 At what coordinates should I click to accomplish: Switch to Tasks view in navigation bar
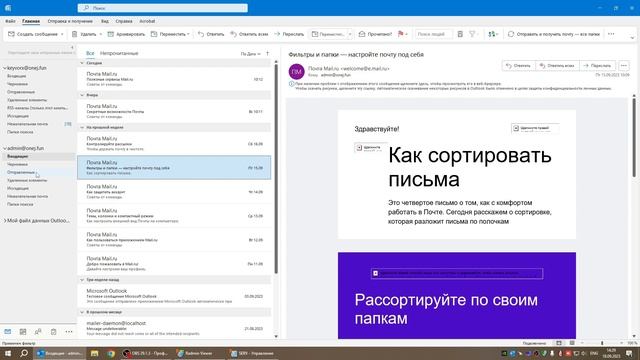[x=53, y=332]
